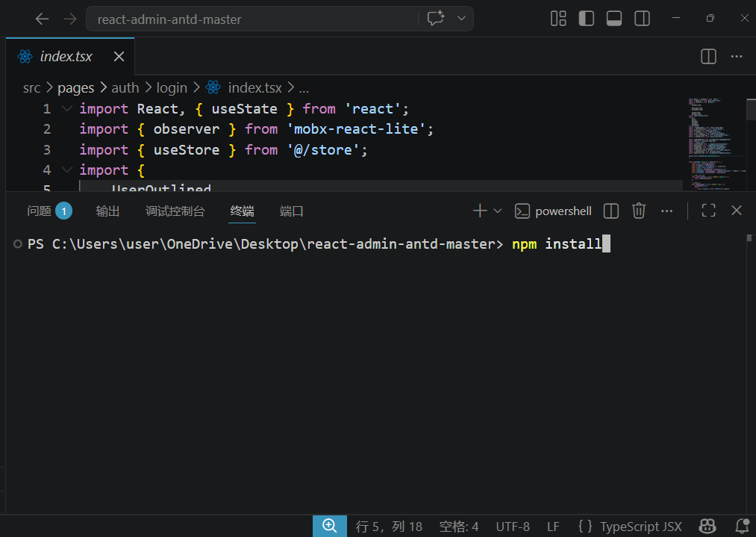Click the UTF-8 encoding selector

click(x=513, y=526)
